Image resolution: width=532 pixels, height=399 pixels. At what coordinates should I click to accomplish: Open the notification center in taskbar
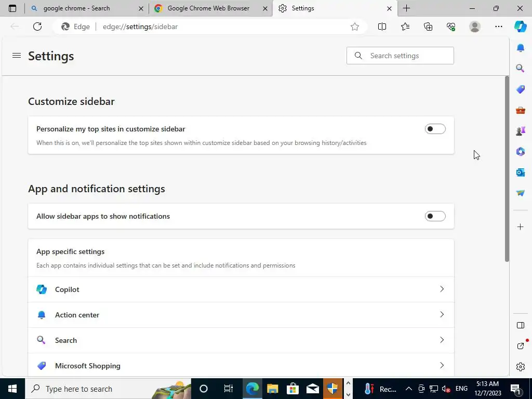pos(516,389)
